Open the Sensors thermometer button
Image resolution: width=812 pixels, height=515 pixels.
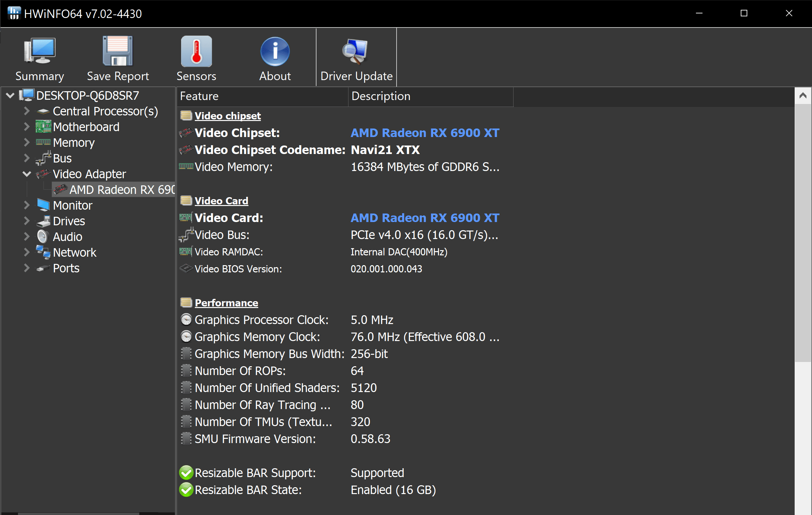[196, 58]
